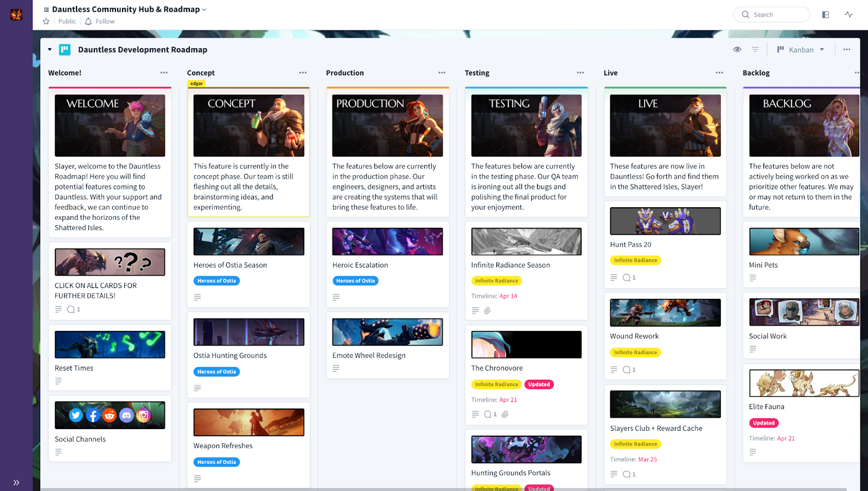Open the hamburger menu beside Dauntless Community Hub
The width and height of the screenshot is (868, 491).
[x=47, y=9]
